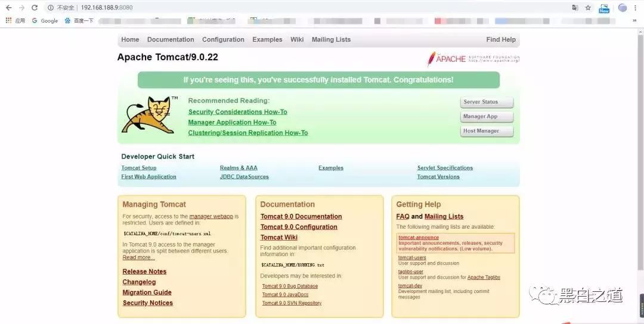This screenshot has width=644, height=324.
Task: Click the Host Manager button
Action: pos(487,131)
